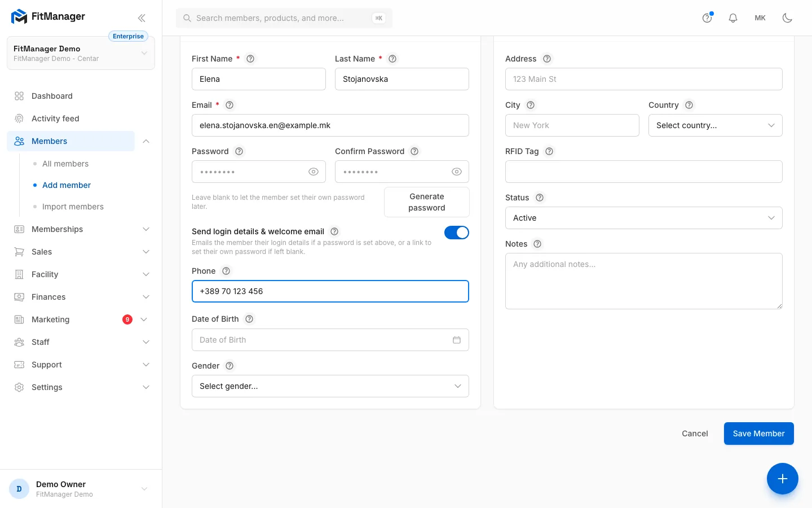This screenshot has height=508, width=812.
Task: Open the FitManager Demo organization switcher
Action: click(81, 53)
